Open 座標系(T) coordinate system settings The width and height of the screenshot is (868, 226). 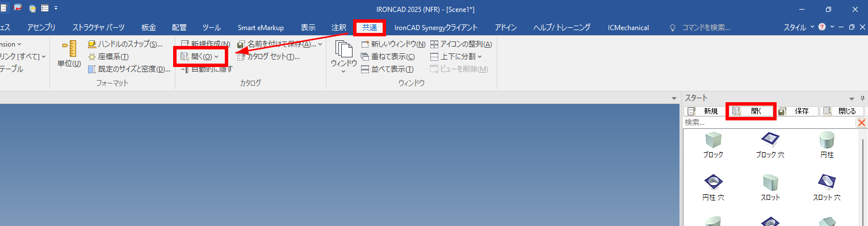coord(108,57)
